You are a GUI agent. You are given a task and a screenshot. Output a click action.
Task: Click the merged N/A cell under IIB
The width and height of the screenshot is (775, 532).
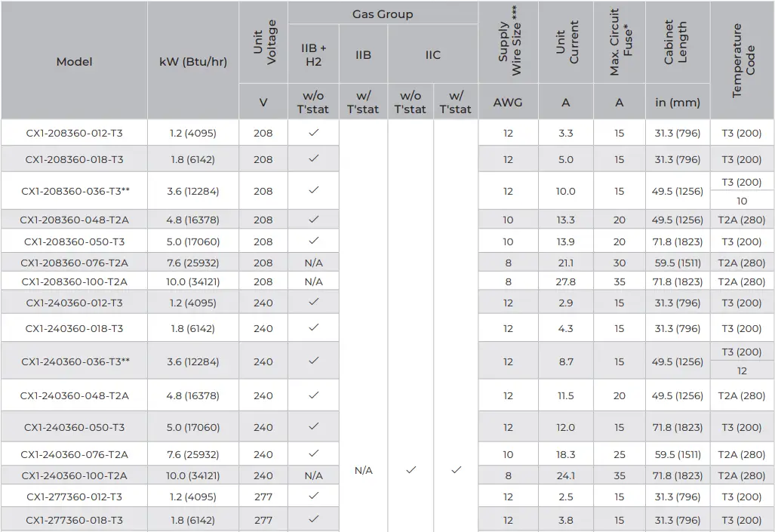click(x=363, y=470)
